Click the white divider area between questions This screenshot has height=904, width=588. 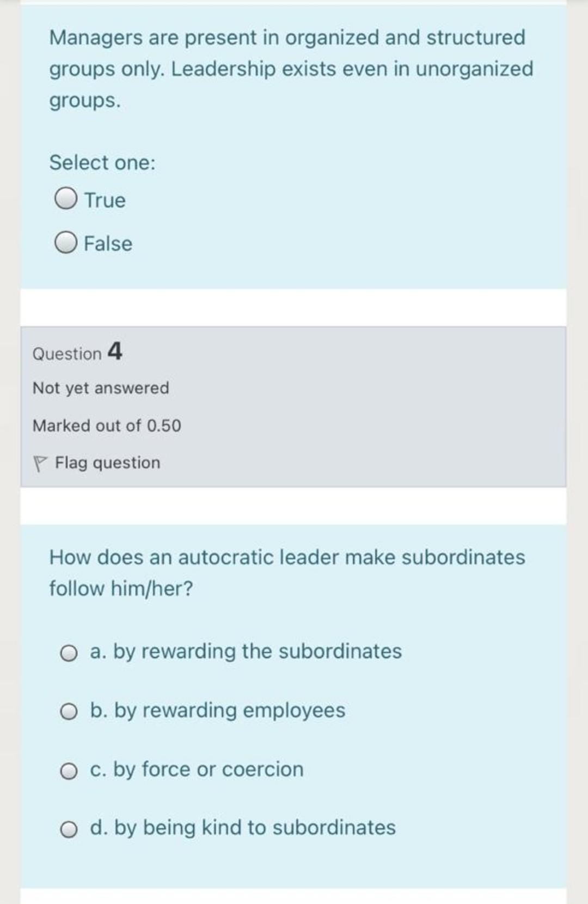point(294,305)
